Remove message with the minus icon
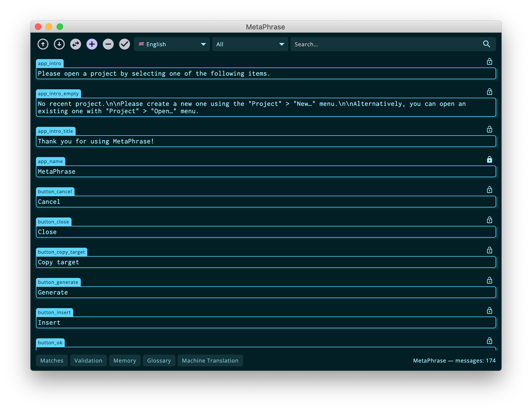532x411 pixels. (x=108, y=44)
